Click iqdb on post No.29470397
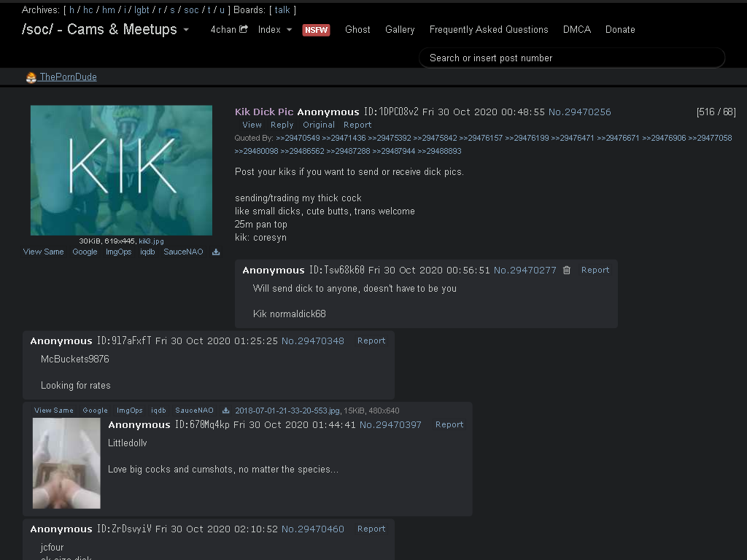 158,411
